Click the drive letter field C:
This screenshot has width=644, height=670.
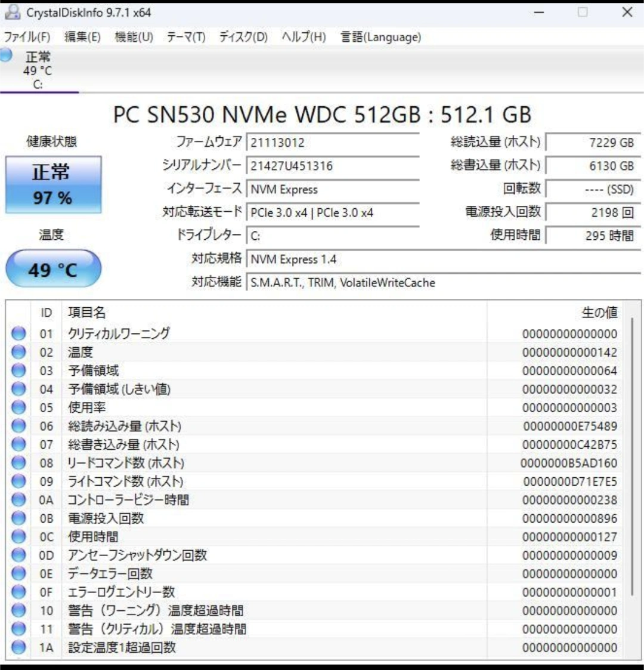click(x=333, y=236)
